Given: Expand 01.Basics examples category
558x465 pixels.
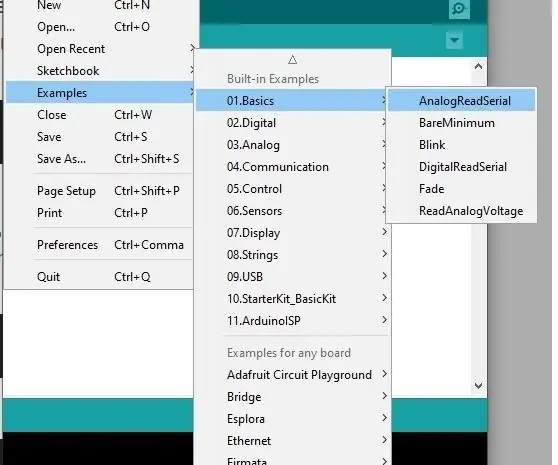Looking at the screenshot, I should tap(292, 101).
